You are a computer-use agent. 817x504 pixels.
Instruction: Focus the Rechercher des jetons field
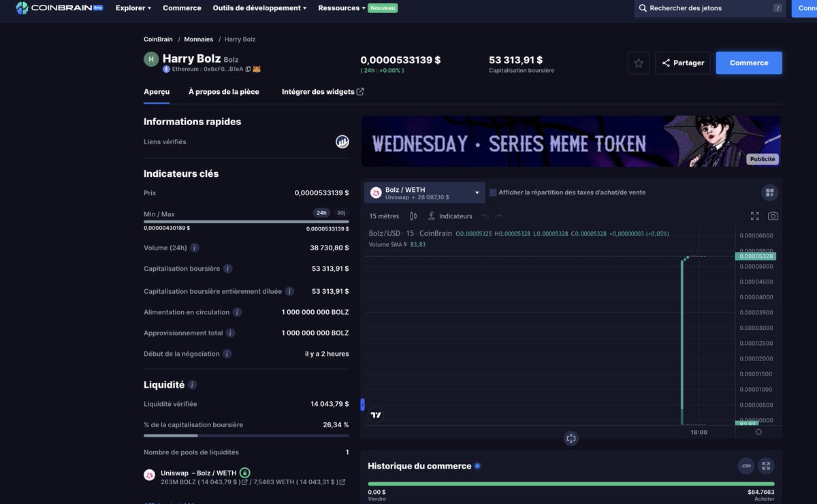click(710, 8)
